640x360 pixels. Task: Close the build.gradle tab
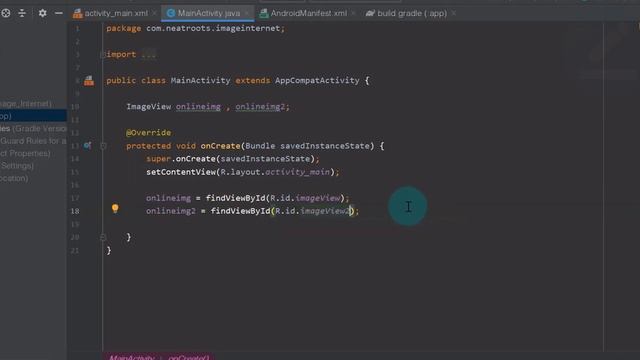click(453, 13)
